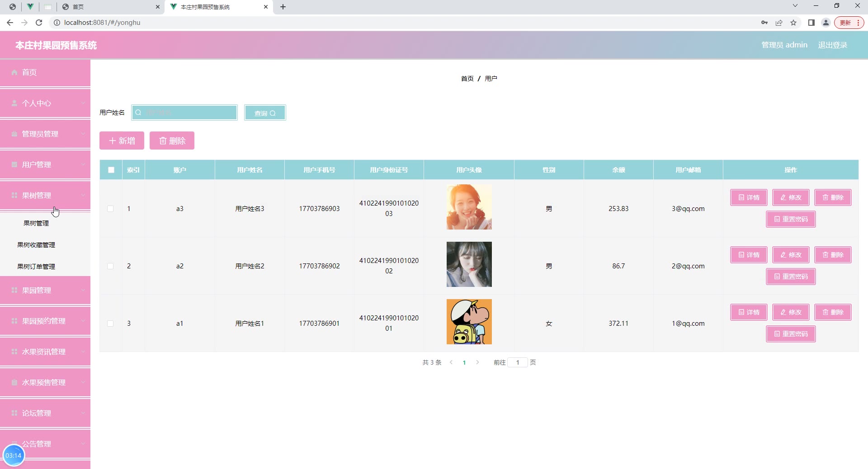This screenshot has height=469, width=868.
Task: Click trash icon on toolbar 删除 button
Action: coord(163,141)
